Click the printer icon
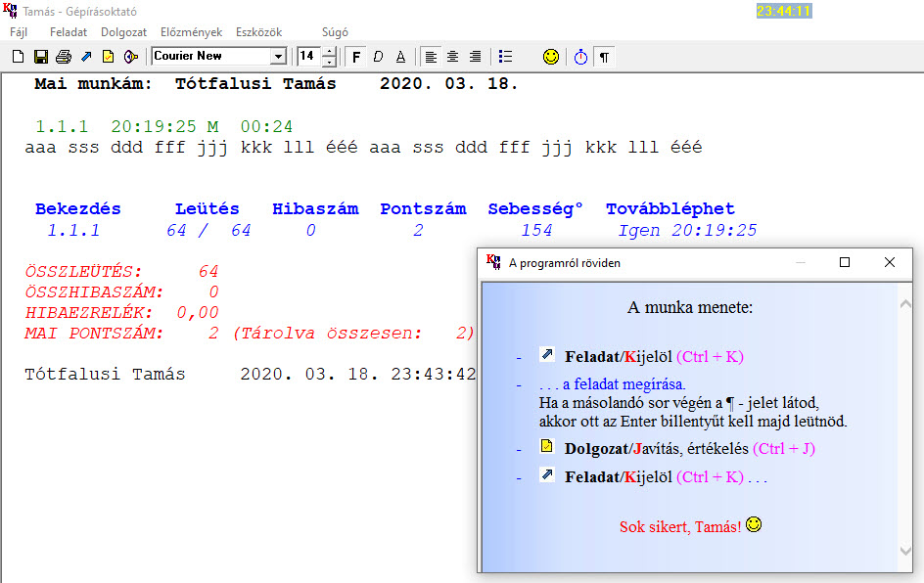 pyautogui.click(x=64, y=57)
